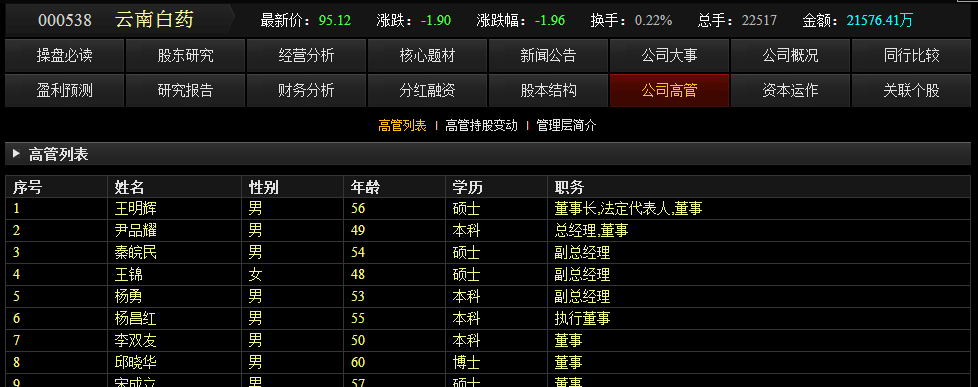This screenshot has width=978, height=387.
Task: Open the 操盘必读 tab
Action: coord(64,56)
